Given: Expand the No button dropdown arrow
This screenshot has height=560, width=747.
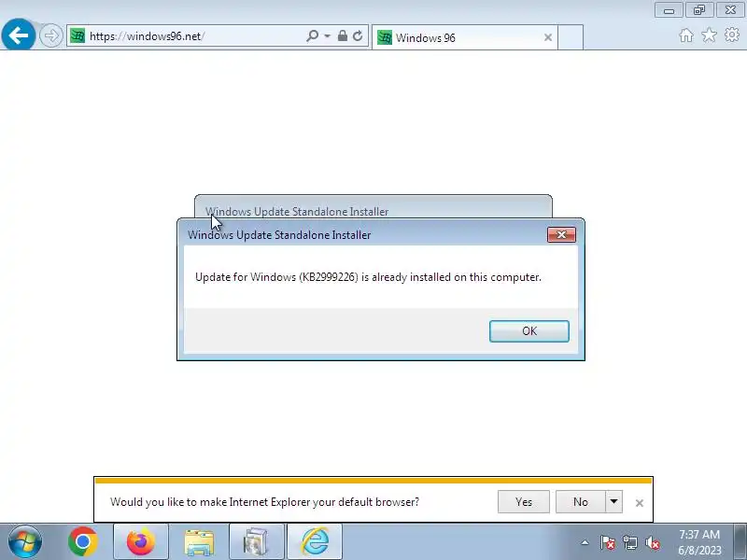Looking at the screenshot, I should (613, 502).
